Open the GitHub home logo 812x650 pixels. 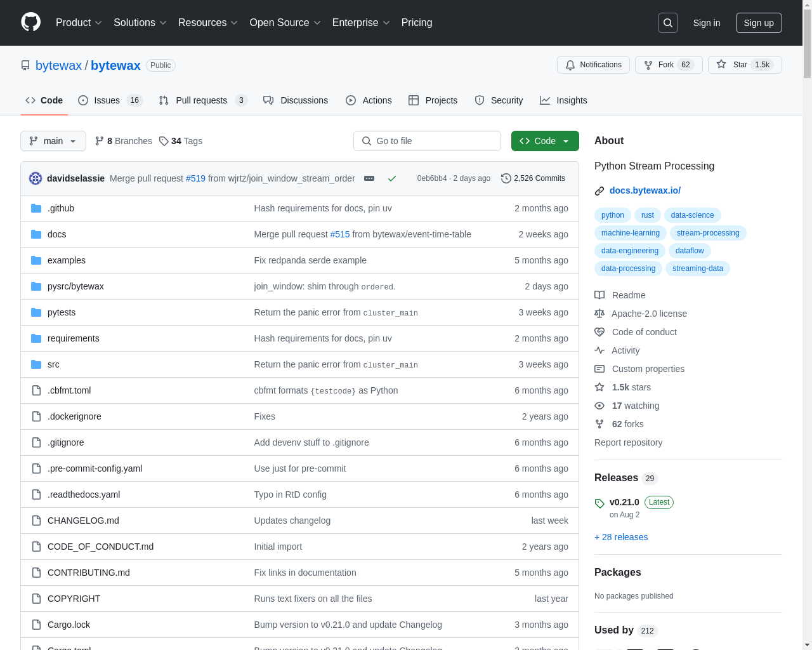point(30,22)
